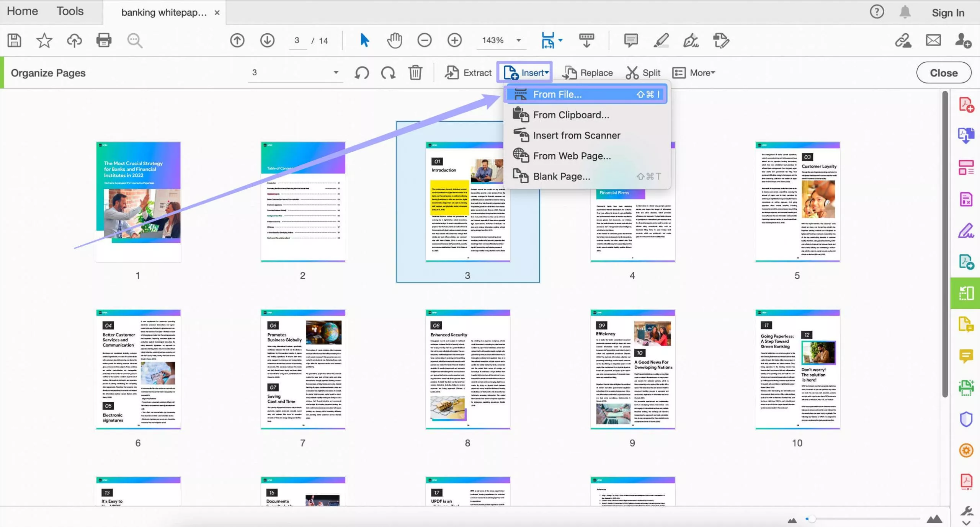Add a comment note icon

pyautogui.click(x=630, y=40)
